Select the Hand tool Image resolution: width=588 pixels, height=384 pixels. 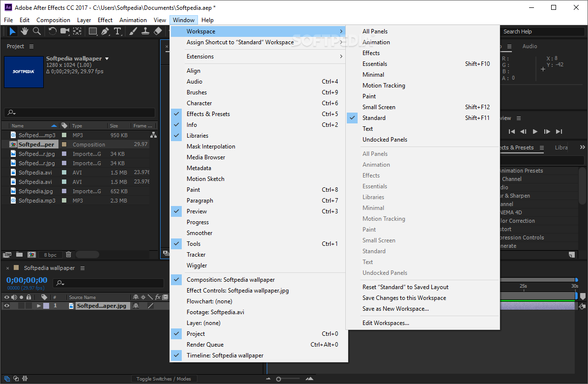(x=25, y=31)
